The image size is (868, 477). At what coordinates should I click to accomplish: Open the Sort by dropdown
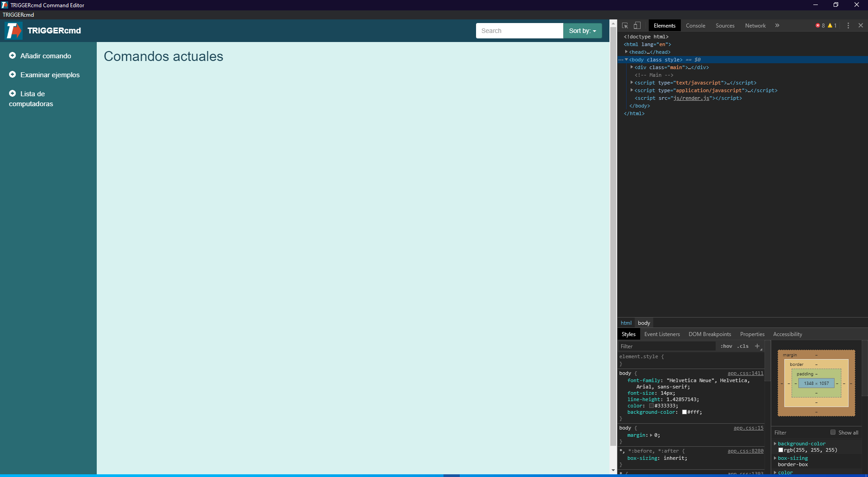[x=582, y=31]
